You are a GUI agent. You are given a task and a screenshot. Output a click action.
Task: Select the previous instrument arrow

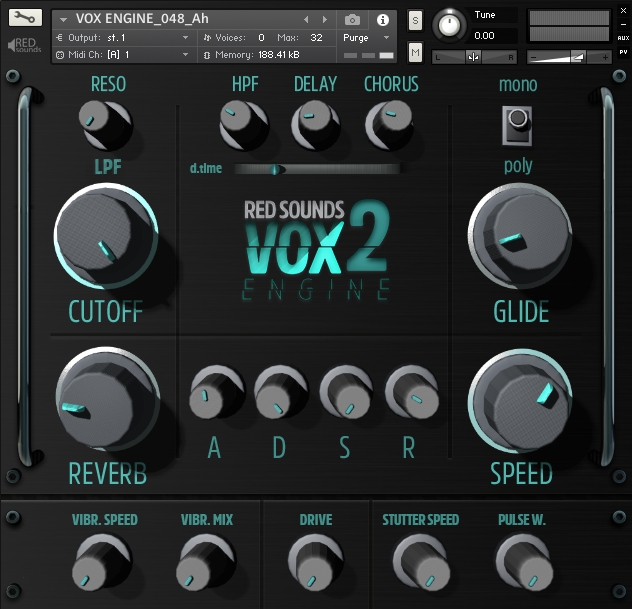pyautogui.click(x=306, y=19)
